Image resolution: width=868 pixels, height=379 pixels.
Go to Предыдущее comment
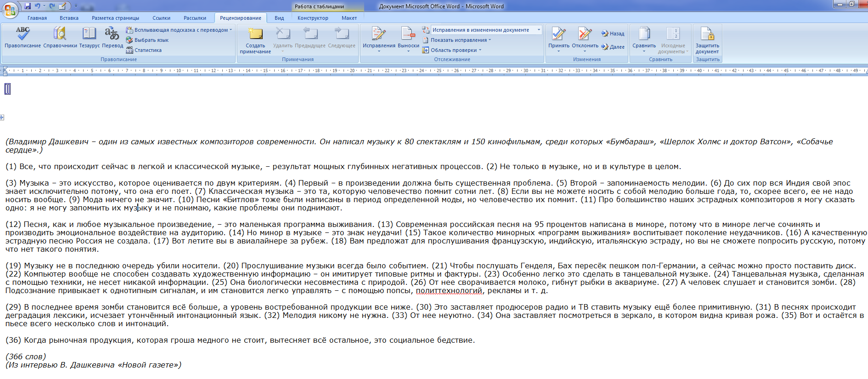tap(310, 37)
